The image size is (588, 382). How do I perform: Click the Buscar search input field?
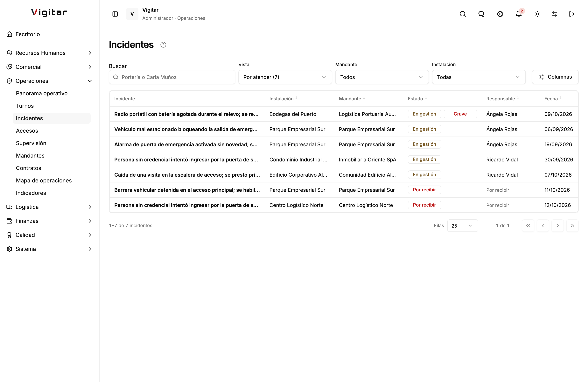click(x=172, y=77)
